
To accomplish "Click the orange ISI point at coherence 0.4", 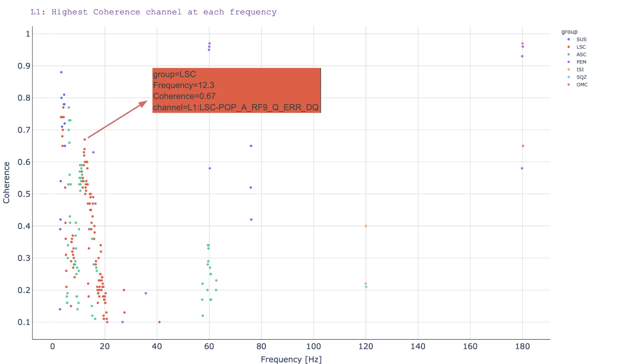I will pos(366,226).
